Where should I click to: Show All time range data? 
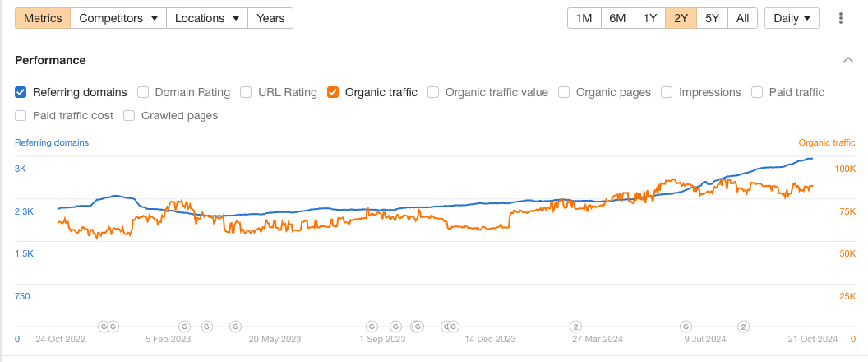[x=742, y=18]
